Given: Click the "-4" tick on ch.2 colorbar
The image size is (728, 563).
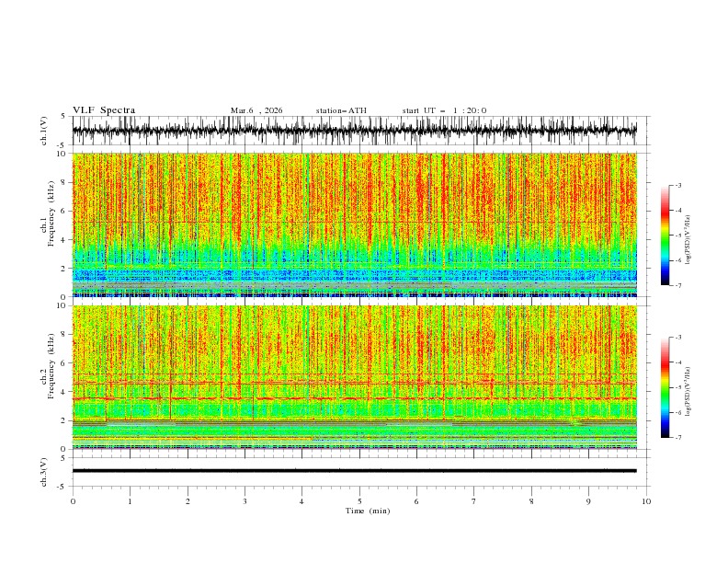Looking at the screenshot, I should click(677, 362).
